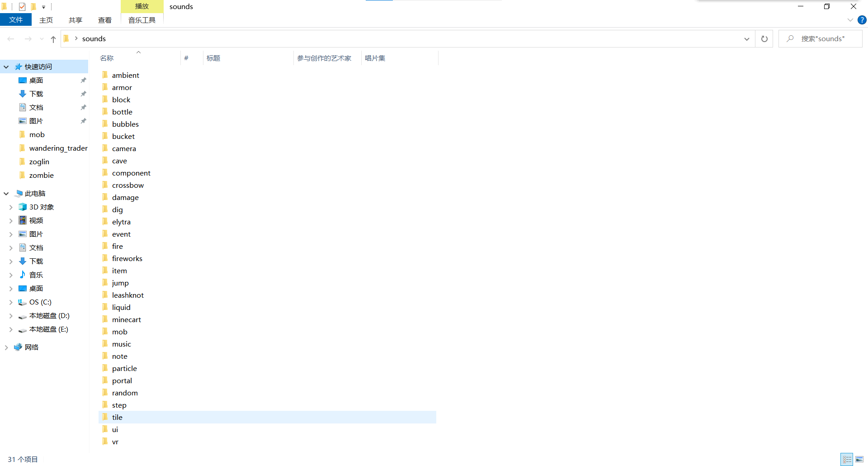Expand the 网络 tree node
Image resolution: width=868 pixels, height=466 pixels.
[6, 347]
